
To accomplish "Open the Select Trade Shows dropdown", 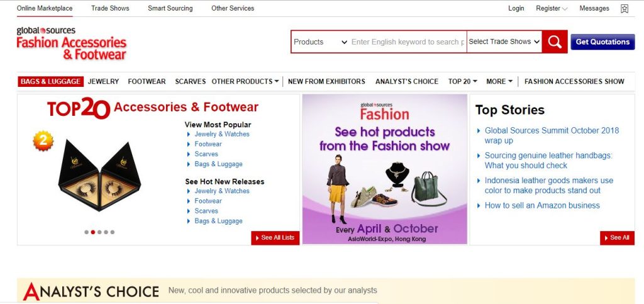I will (x=504, y=42).
